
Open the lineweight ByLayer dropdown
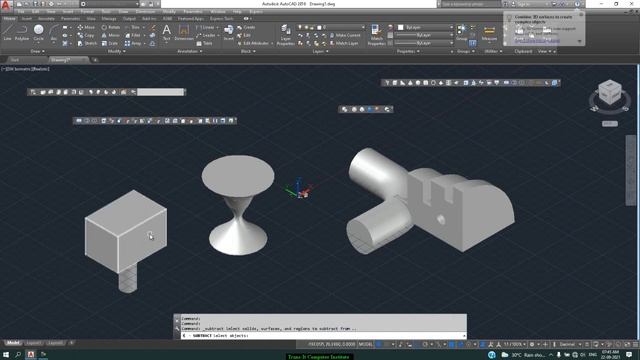(424, 36)
